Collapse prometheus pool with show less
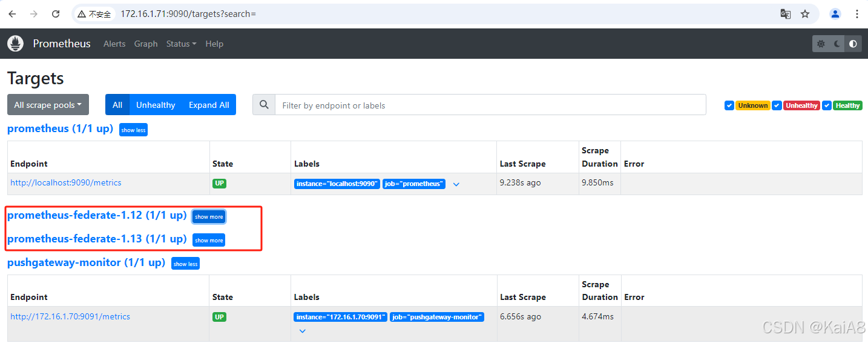The image size is (868, 343). coord(133,130)
